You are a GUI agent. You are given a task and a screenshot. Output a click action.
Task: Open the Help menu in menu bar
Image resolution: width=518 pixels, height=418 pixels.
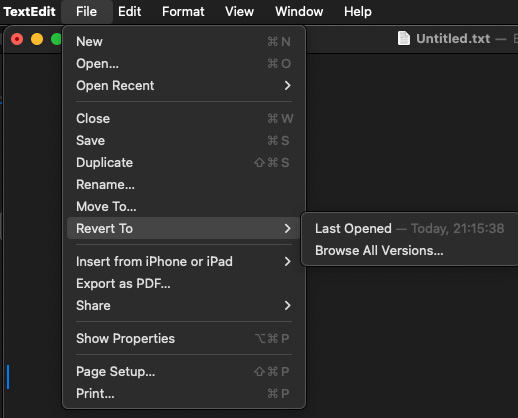tap(358, 12)
